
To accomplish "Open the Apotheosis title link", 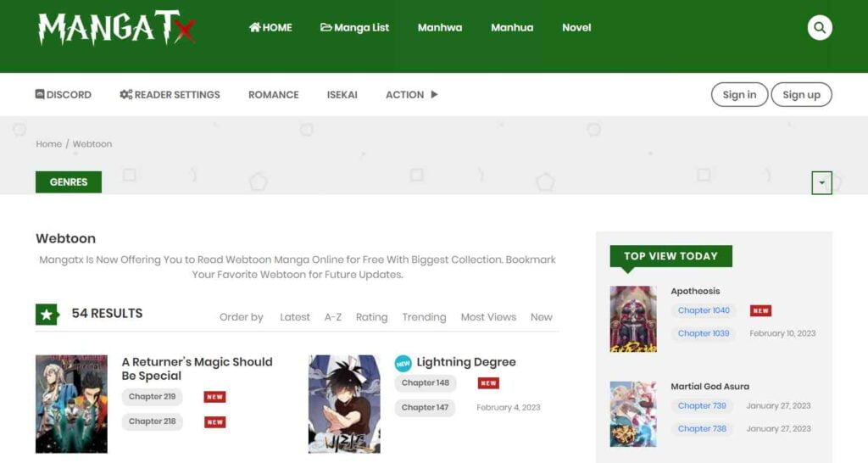I will (695, 292).
